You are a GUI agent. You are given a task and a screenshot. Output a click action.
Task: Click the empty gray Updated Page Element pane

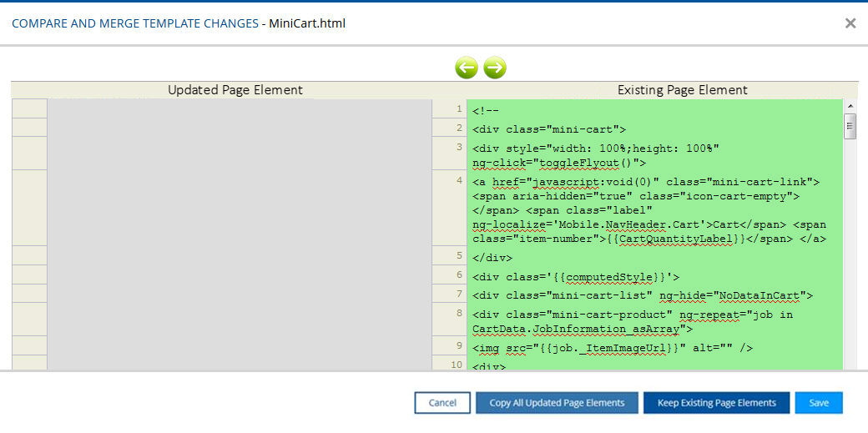239,234
